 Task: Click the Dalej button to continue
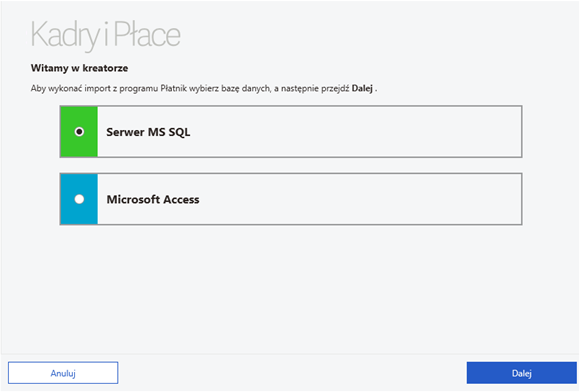(522, 373)
